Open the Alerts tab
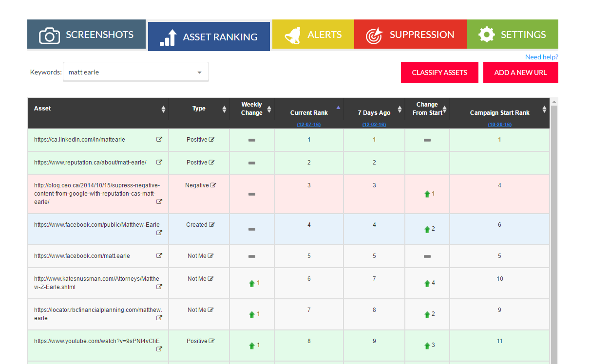Screen dimensions: 590x364 (x=313, y=35)
